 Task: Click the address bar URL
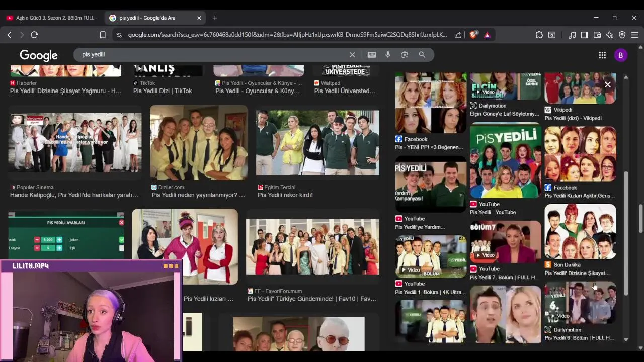click(x=287, y=35)
